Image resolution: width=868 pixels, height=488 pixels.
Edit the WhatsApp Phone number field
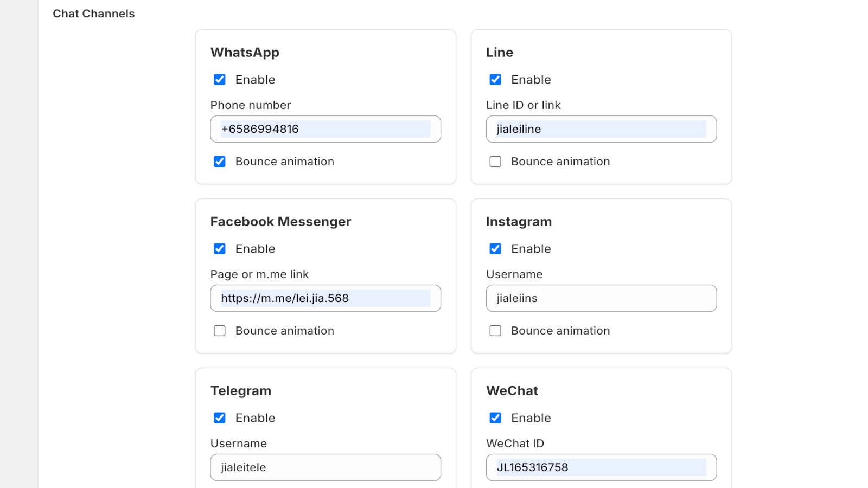click(325, 129)
